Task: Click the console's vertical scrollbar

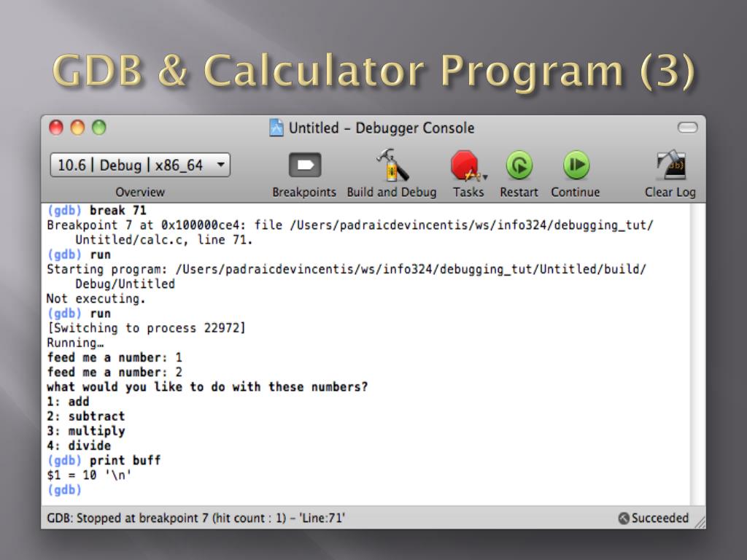Action: (698, 354)
